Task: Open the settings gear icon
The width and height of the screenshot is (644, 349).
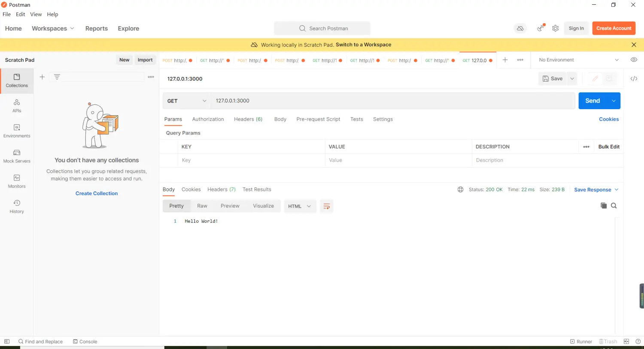Action: click(x=555, y=28)
